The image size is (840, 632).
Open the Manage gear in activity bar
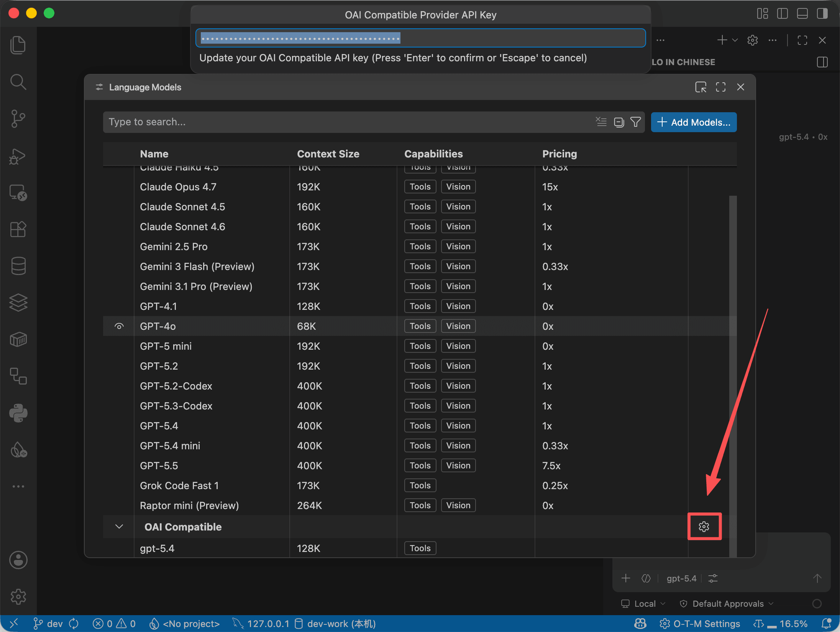pos(18,597)
